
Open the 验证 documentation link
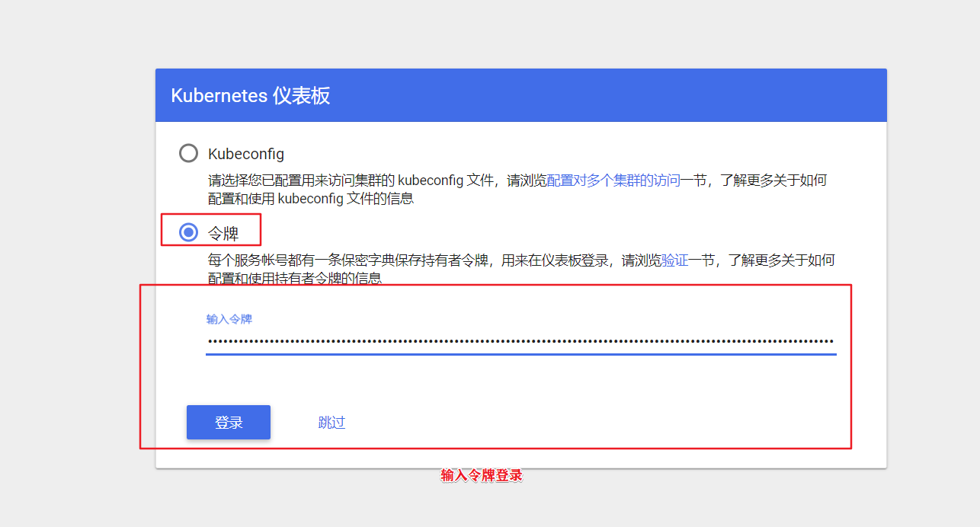(x=675, y=260)
